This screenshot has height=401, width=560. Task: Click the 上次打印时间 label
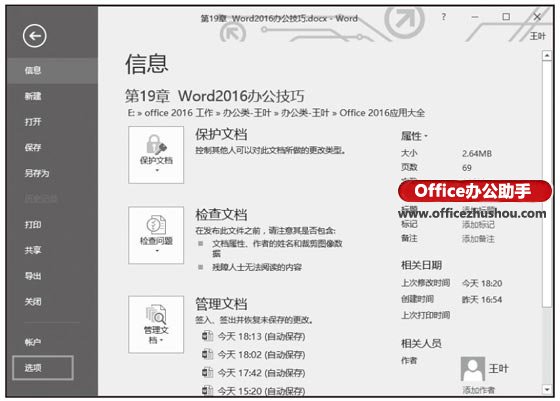point(425,315)
